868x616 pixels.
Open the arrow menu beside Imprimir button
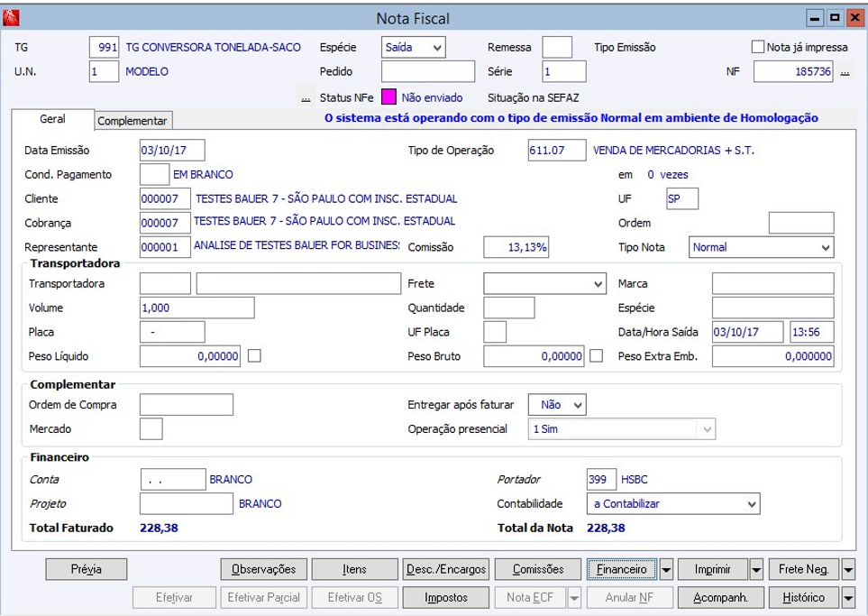(757, 569)
